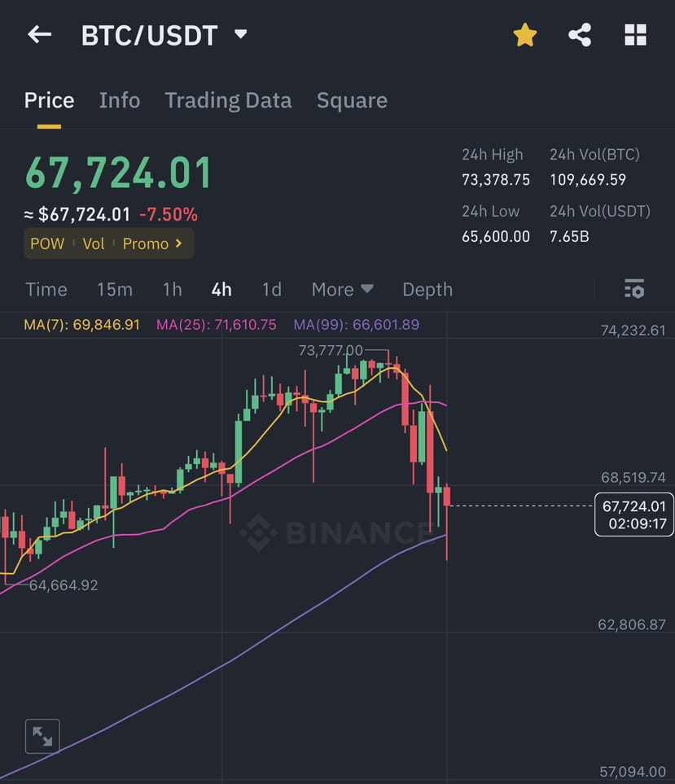Tap the share icon
Screen dimensions: 675x784
click(x=580, y=34)
